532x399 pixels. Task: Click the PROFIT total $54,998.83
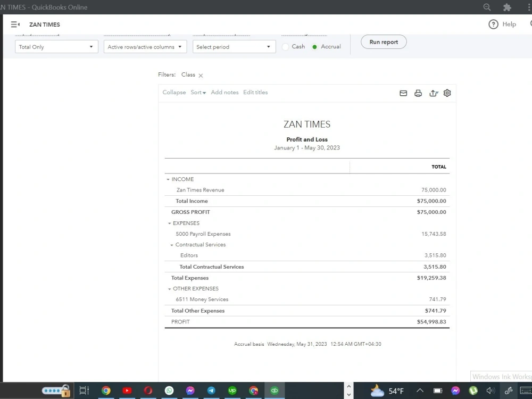coord(431,322)
